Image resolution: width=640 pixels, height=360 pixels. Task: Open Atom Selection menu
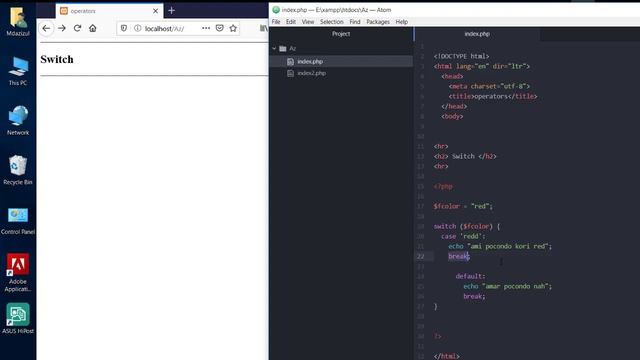coord(331,22)
